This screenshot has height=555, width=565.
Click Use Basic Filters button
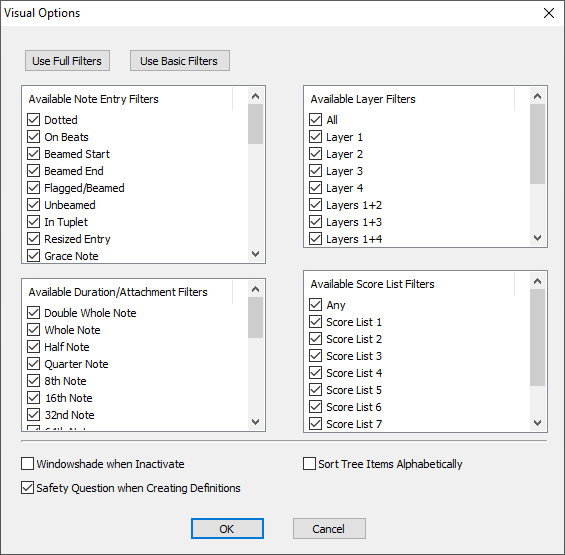point(180,61)
